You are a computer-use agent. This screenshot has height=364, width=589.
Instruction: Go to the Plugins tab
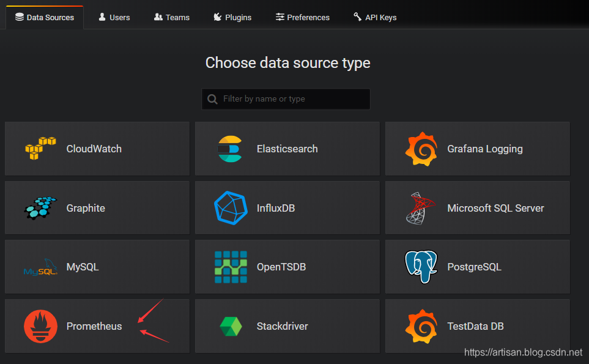click(232, 17)
